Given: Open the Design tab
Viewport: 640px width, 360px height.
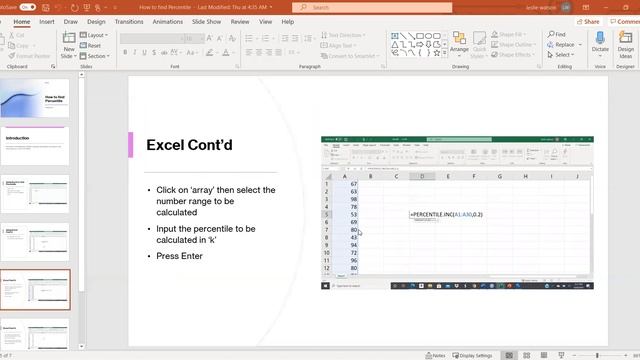Looking at the screenshot, I should tap(96, 22).
